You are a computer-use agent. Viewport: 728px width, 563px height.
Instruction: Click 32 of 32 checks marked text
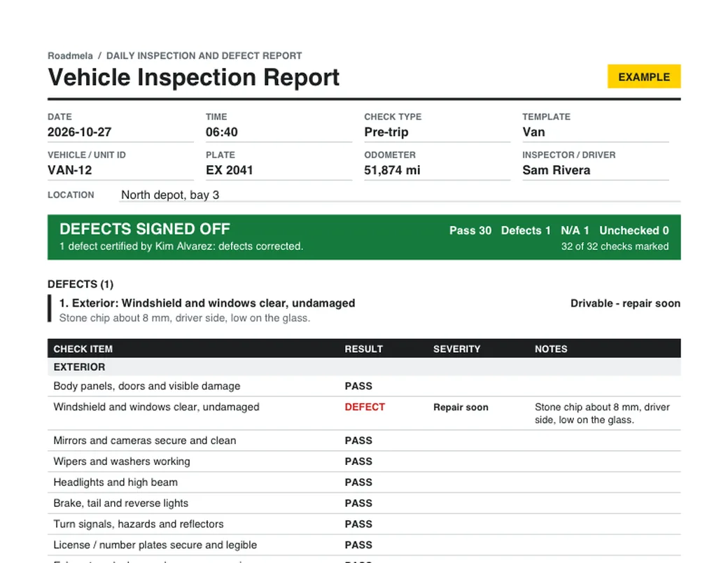click(615, 246)
